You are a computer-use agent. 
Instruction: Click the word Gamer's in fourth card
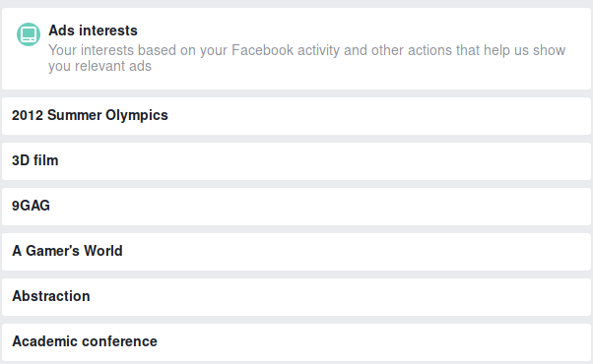coord(52,251)
